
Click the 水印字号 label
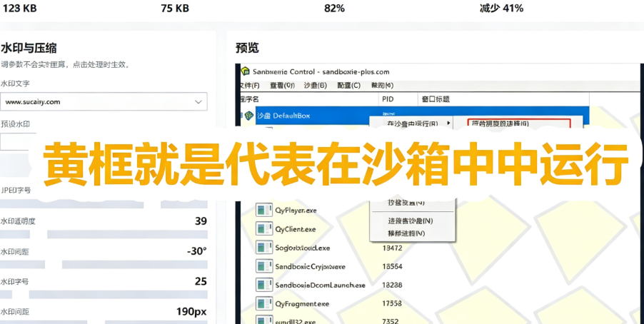click(14, 282)
